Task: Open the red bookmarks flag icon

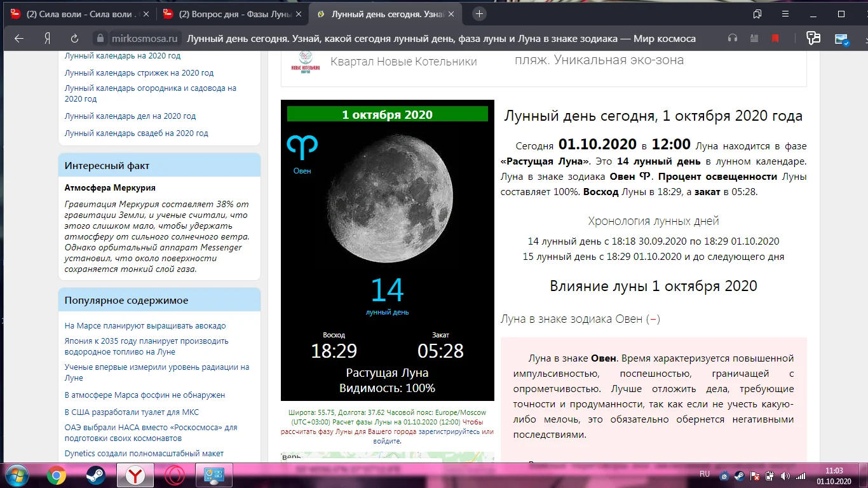Action: 775,38
